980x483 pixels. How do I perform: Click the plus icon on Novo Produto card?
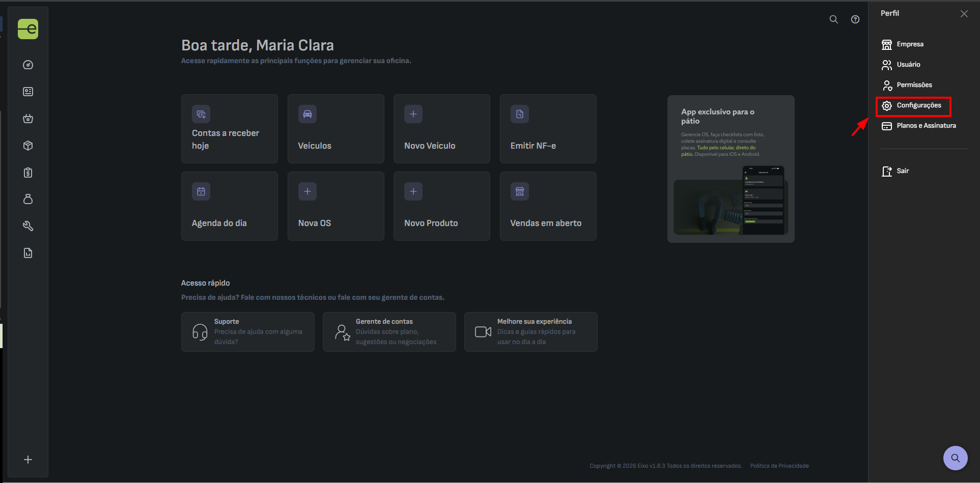[x=413, y=191]
